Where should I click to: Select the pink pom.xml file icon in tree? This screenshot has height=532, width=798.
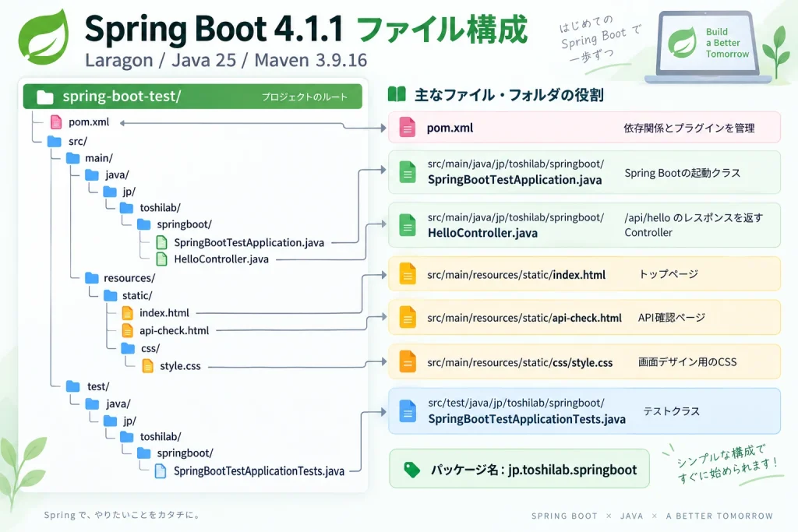[56, 122]
